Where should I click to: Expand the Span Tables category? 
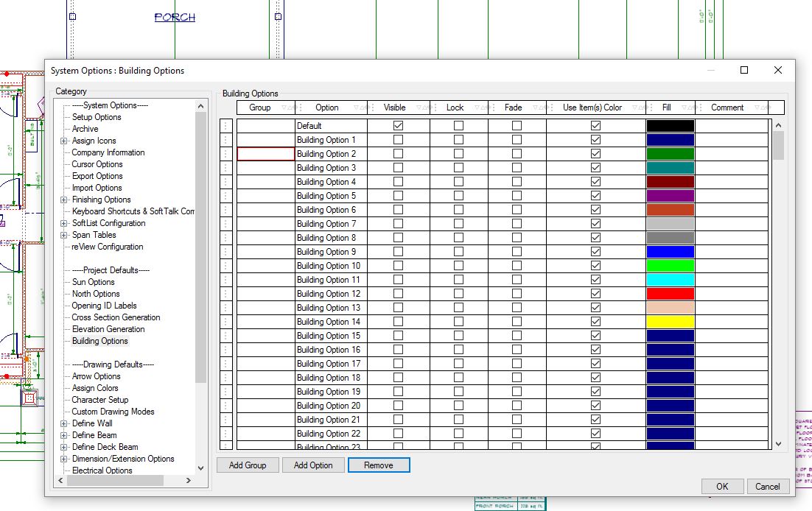tap(64, 235)
